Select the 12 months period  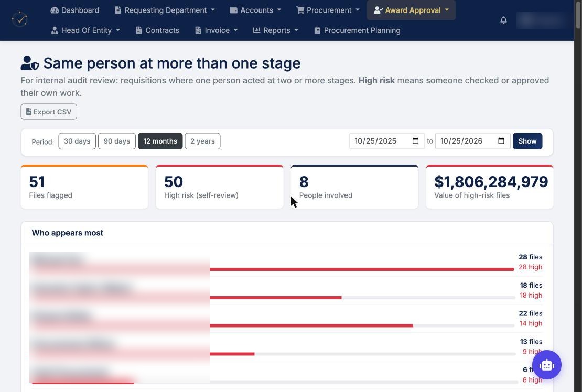[160, 141]
